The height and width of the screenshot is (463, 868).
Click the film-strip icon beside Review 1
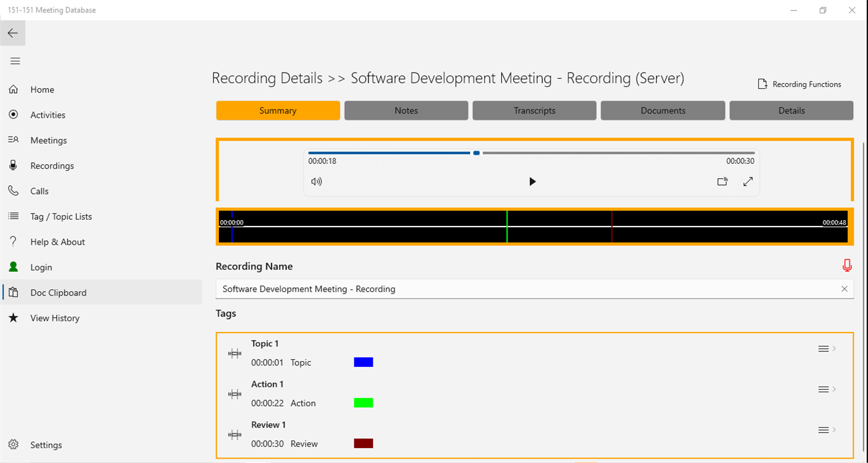[x=235, y=434]
